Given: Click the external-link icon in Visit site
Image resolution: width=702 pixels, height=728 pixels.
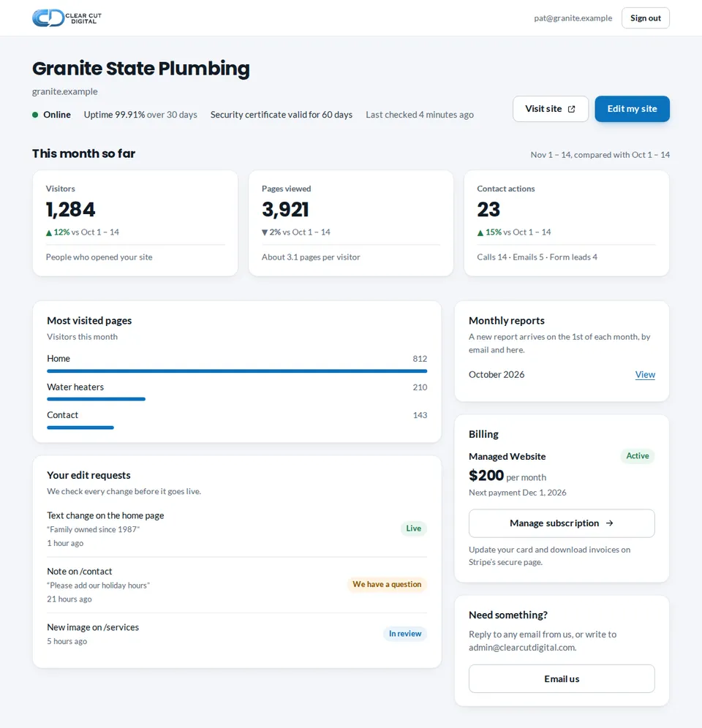Looking at the screenshot, I should coord(571,109).
